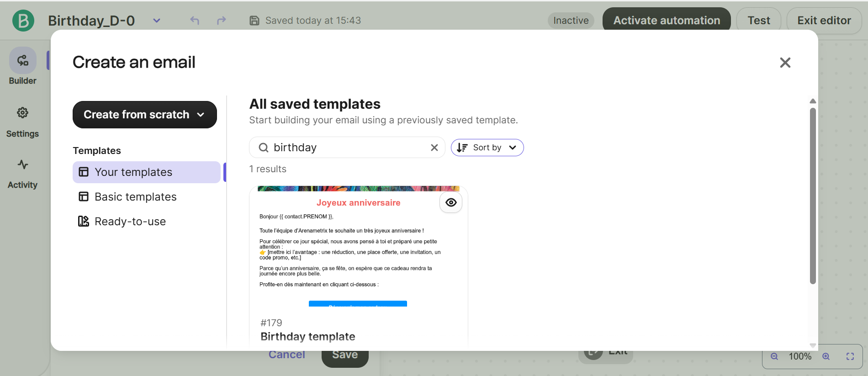The height and width of the screenshot is (376, 868).
Task: Click the template search input field
Action: tap(347, 148)
